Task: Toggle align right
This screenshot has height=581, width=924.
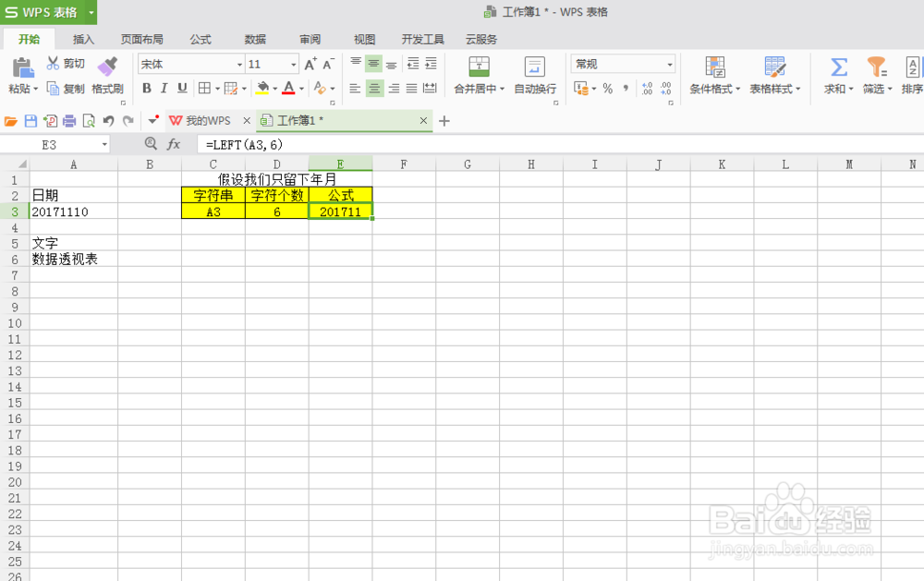Action: click(394, 89)
